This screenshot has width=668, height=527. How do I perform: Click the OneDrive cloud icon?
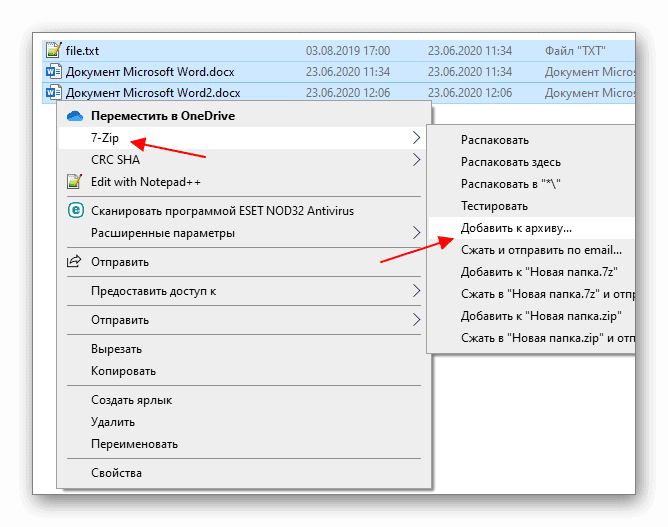(75, 116)
